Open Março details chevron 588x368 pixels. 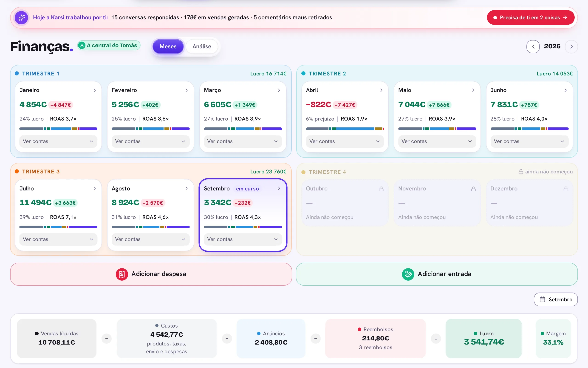pyautogui.click(x=279, y=90)
